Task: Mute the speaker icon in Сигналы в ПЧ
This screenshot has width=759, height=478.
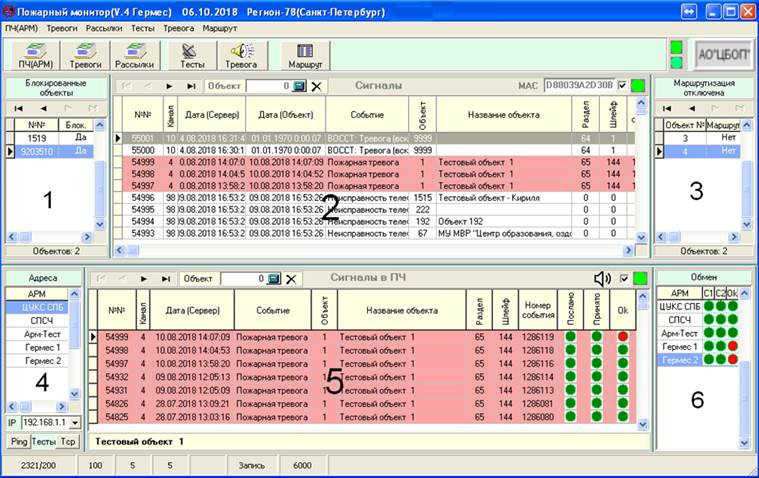Action: pyautogui.click(x=603, y=278)
